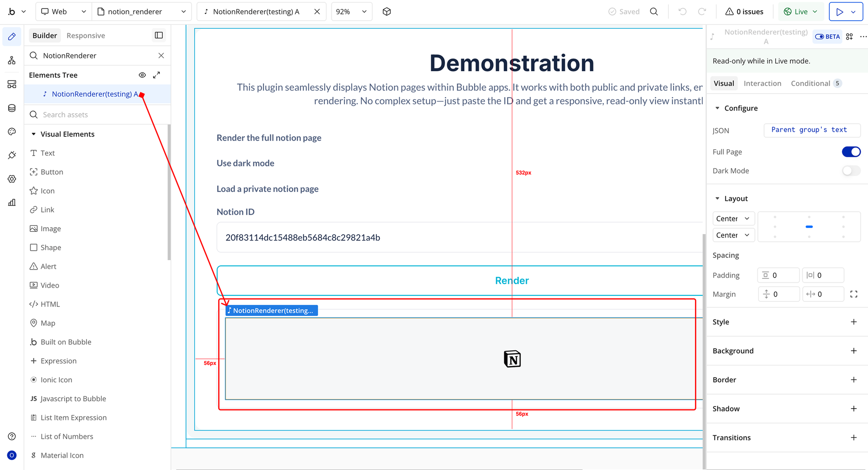Open the Data tab database icon

tap(12, 108)
